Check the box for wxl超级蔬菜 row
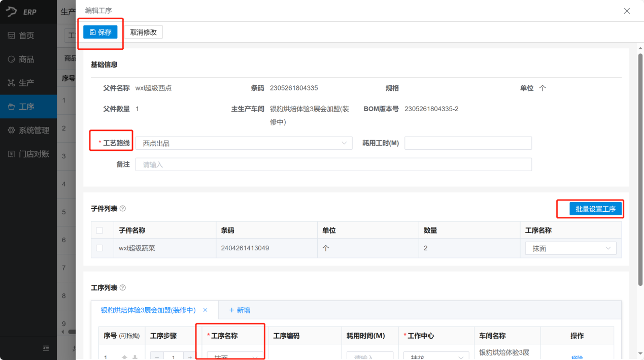 (x=99, y=248)
